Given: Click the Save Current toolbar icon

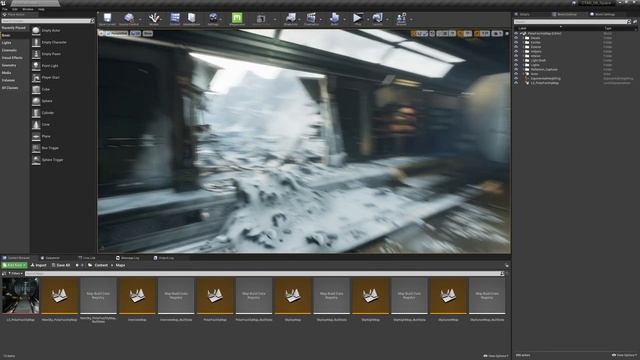Looking at the screenshot, I should click(x=107, y=18).
